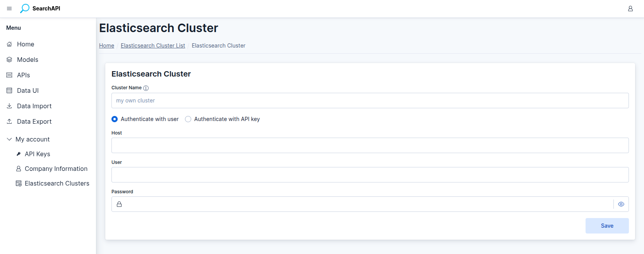Screen dimensions: 644x254
Task: Select Authenticate with API key radio button
Action: [x=188, y=119]
